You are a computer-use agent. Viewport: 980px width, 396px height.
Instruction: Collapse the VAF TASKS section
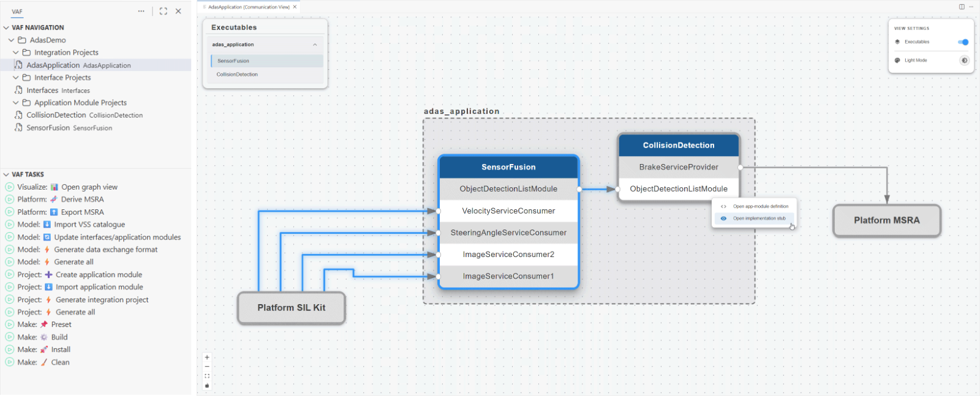pyautogui.click(x=6, y=174)
